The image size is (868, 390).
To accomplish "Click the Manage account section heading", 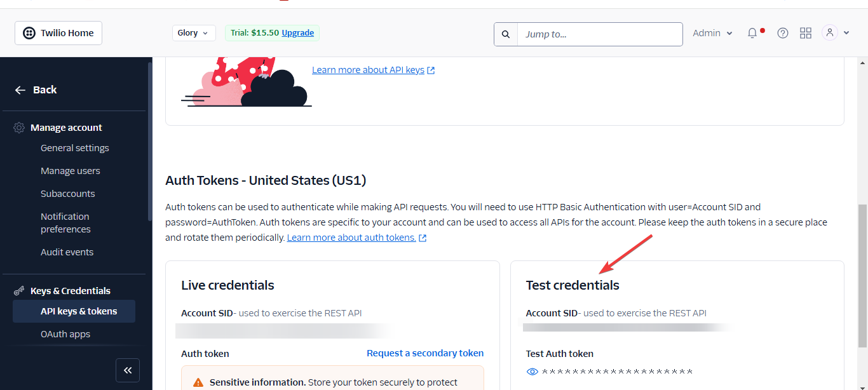I will coord(66,128).
